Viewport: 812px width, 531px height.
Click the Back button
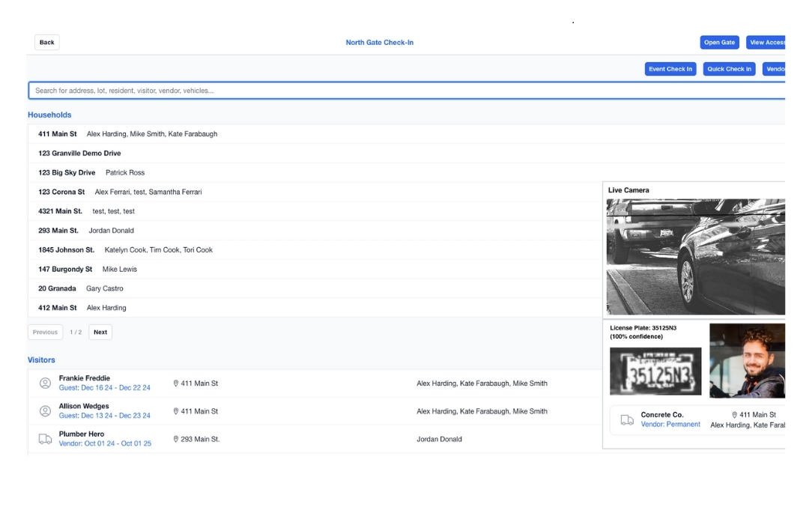(46, 42)
